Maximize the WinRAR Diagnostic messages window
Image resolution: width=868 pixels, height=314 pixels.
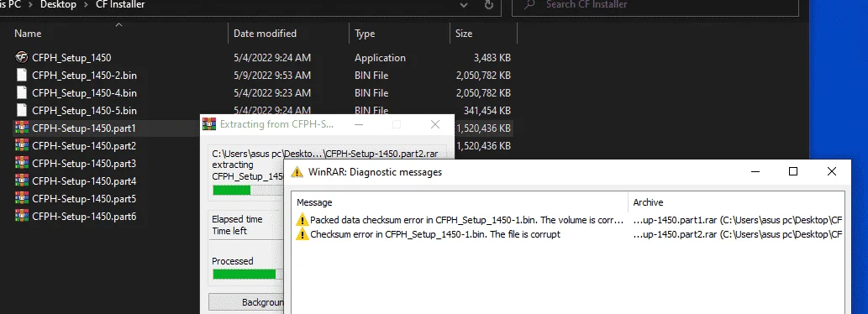coord(792,171)
